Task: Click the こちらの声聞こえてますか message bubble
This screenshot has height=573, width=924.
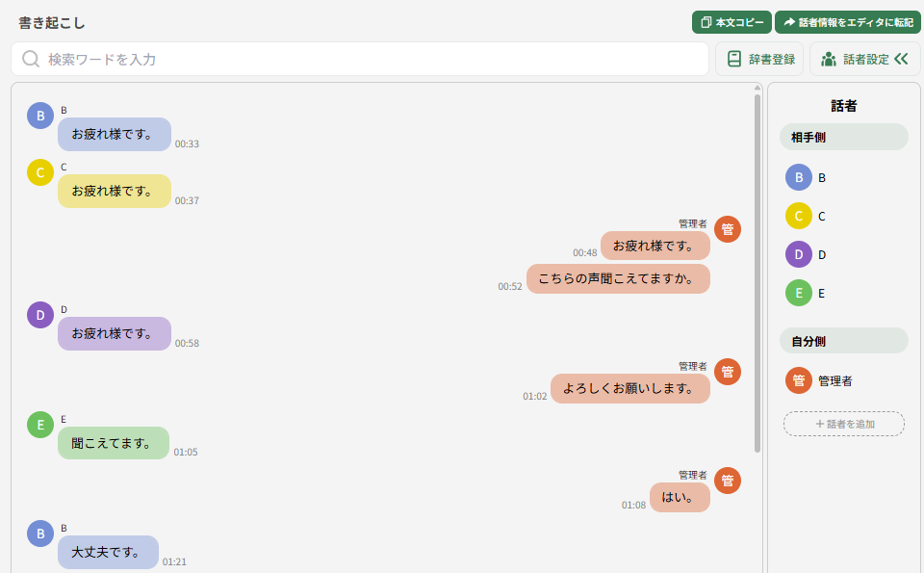Action: pyautogui.click(x=618, y=279)
